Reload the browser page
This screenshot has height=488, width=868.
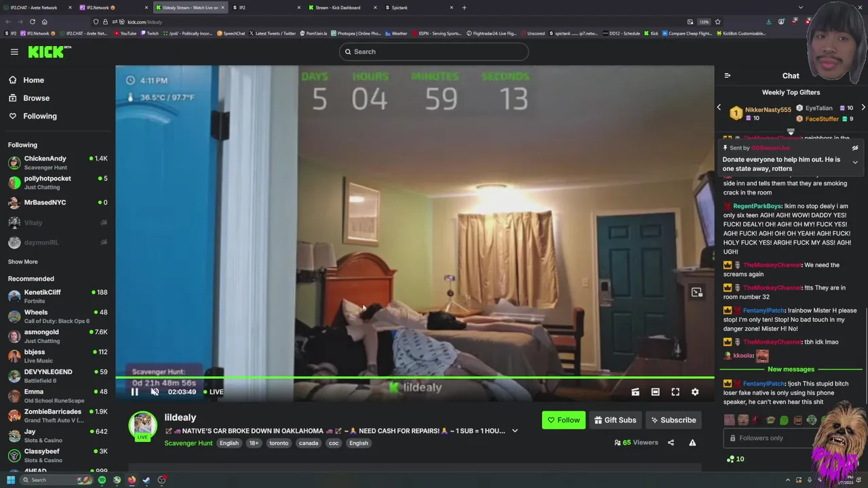coord(32,22)
